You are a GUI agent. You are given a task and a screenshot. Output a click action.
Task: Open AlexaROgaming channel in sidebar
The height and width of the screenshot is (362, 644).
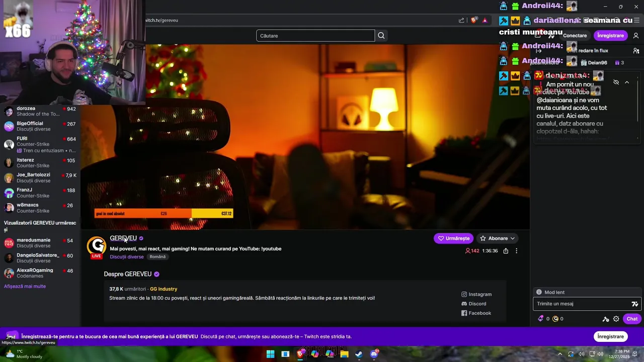point(40,273)
